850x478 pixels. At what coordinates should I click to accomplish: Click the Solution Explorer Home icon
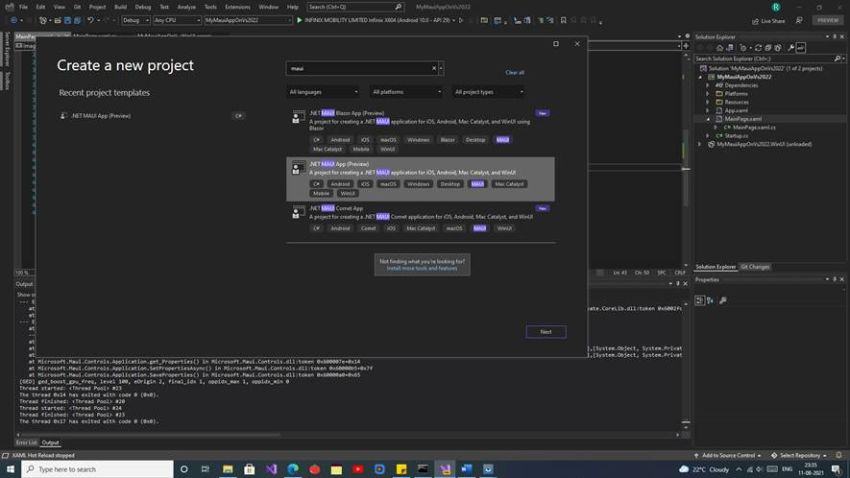coord(720,48)
